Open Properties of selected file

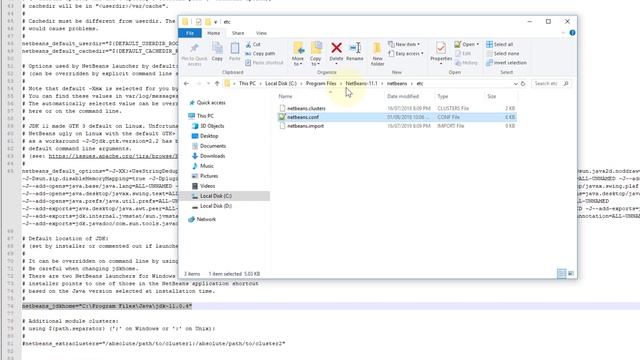(x=441, y=53)
